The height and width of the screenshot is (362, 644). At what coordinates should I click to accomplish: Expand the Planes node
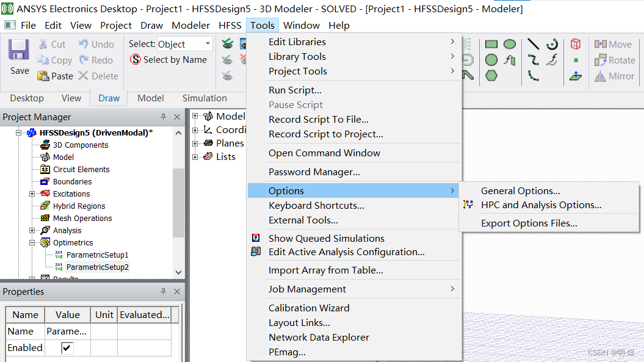point(195,143)
